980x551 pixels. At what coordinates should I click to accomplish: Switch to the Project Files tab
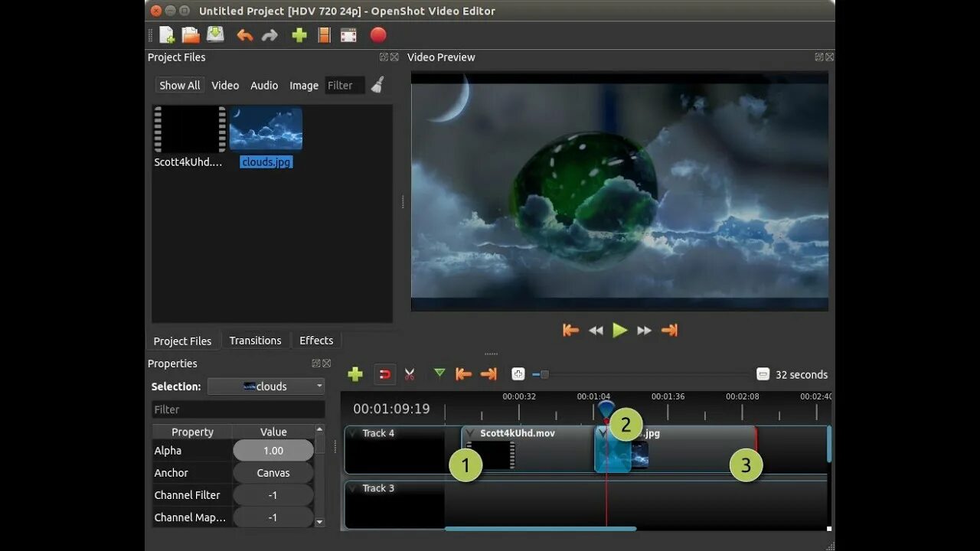[182, 341]
